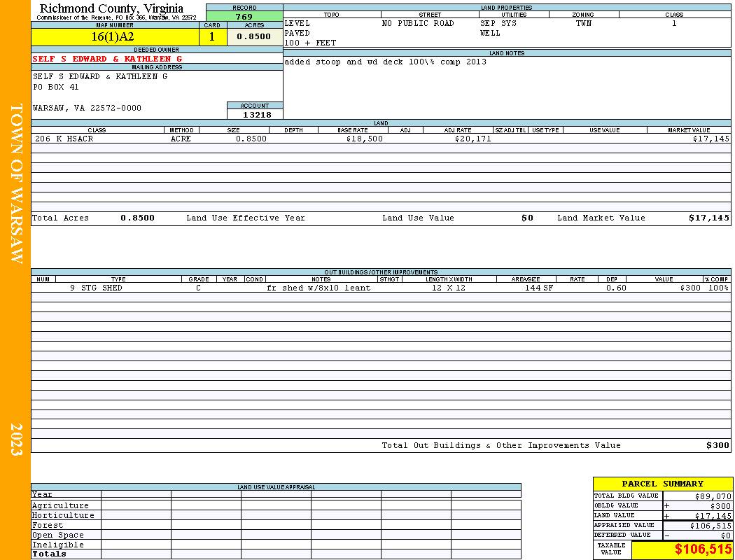The height and width of the screenshot is (560, 735).
Task: Select the Total Acres 0.8500 value
Action: (x=137, y=218)
